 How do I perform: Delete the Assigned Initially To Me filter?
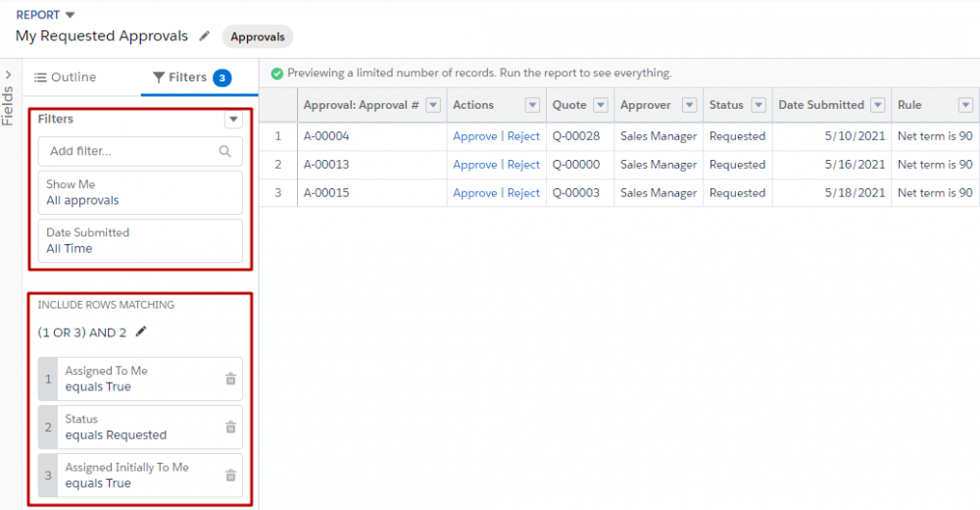(x=230, y=475)
